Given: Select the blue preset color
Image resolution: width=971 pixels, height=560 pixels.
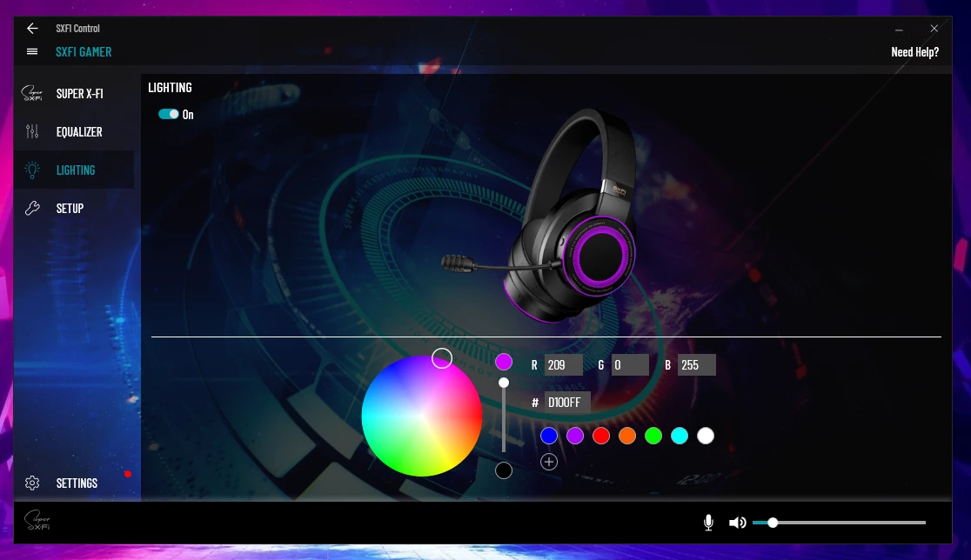Looking at the screenshot, I should (549, 436).
